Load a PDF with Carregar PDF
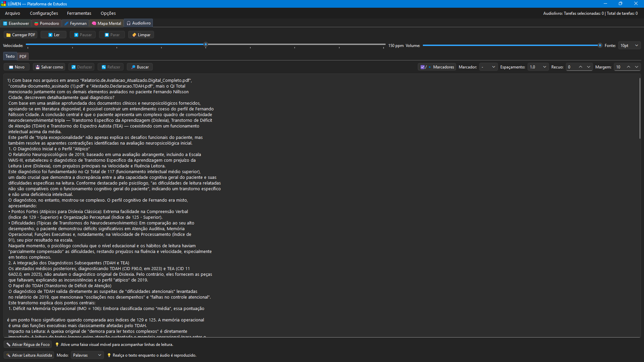The width and height of the screenshot is (644, 362). click(x=20, y=35)
